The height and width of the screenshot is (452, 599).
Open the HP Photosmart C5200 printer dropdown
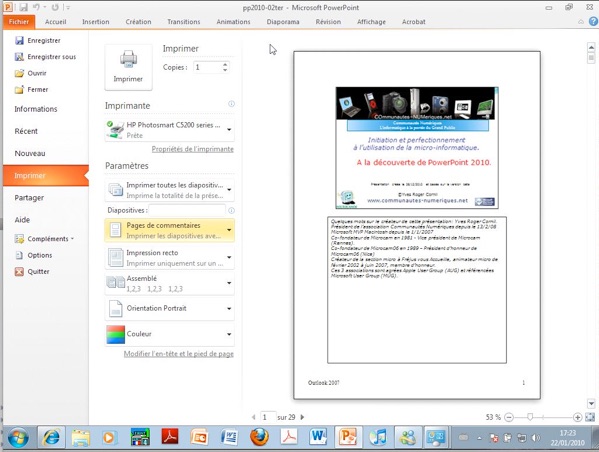click(x=170, y=130)
